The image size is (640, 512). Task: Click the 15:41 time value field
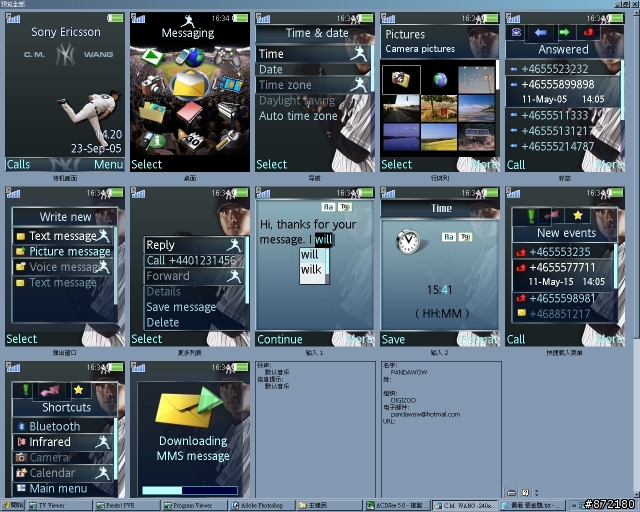coord(439,290)
